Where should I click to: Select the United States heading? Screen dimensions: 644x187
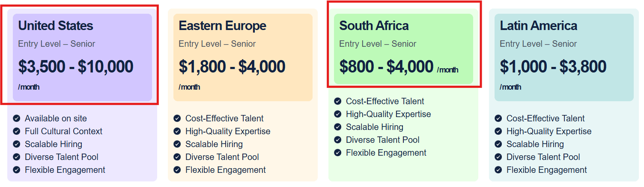click(56, 26)
